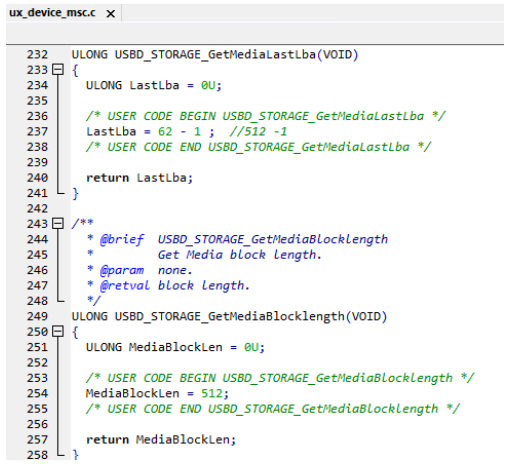The width and height of the screenshot is (509, 471).
Task: Click the USBD_STORAGE_GetMediaBlocklength function name on line 249
Action: tap(230, 316)
